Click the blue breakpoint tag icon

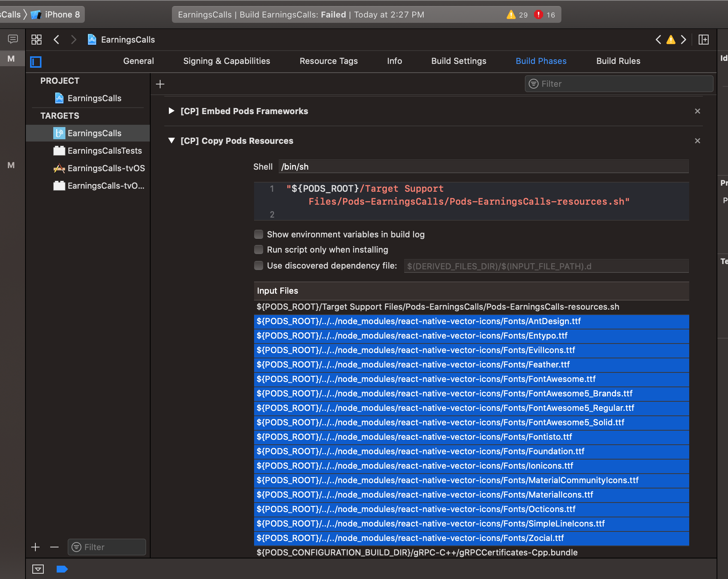click(x=62, y=569)
